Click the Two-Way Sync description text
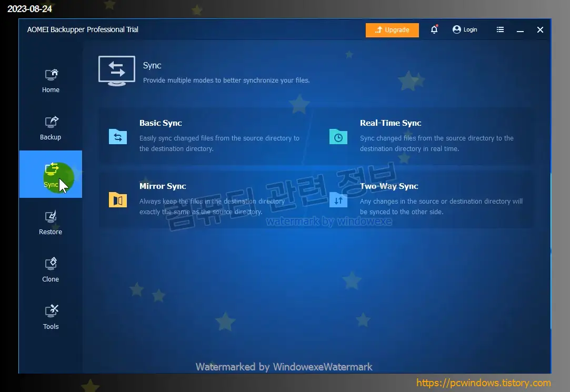The image size is (570, 392). tap(441, 206)
